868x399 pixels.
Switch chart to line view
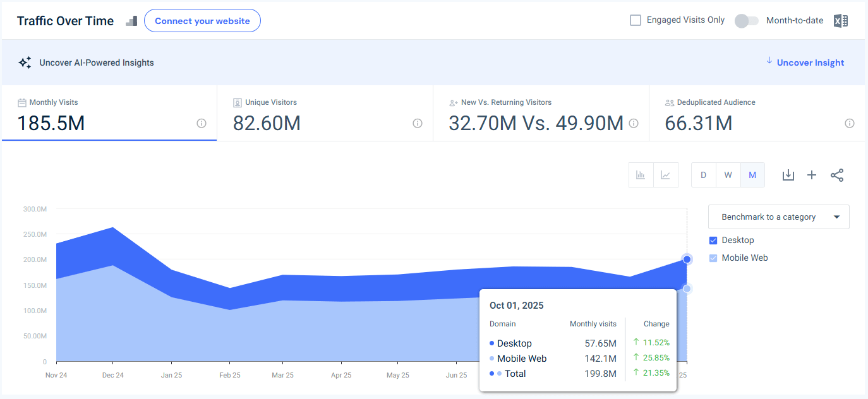coord(666,175)
